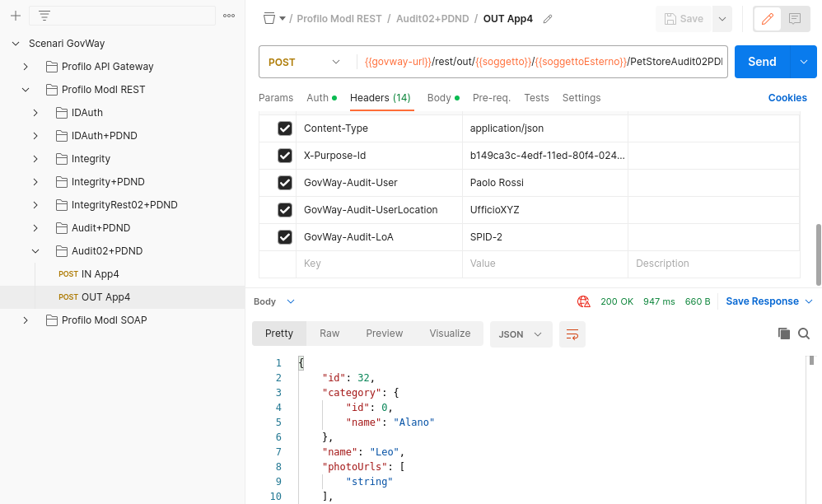Collapse the Profilo ModI REST folder

(x=26, y=90)
